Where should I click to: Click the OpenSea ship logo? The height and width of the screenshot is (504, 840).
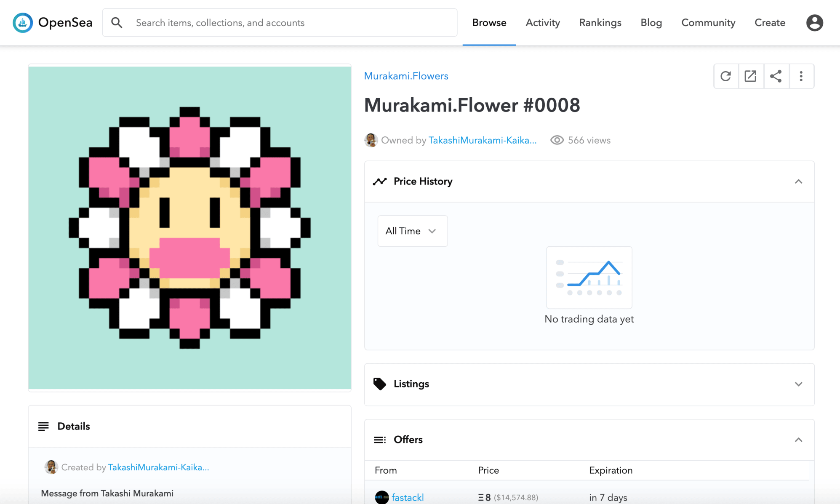[23, 23]
